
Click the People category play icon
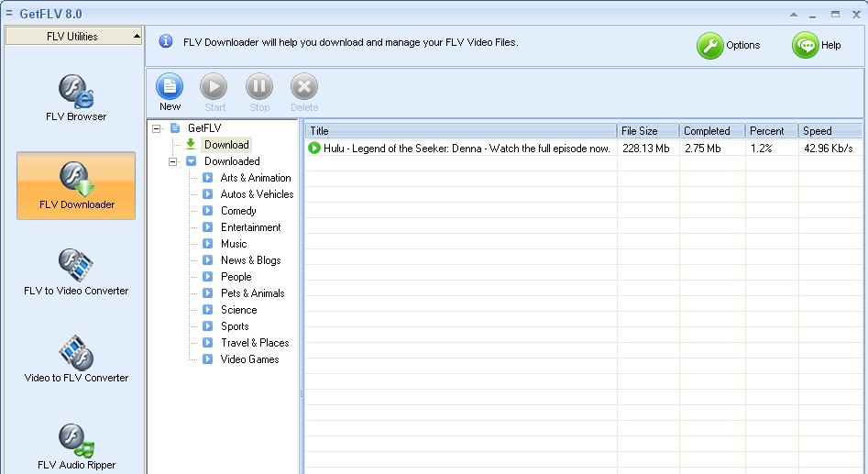tap(207, 276)
